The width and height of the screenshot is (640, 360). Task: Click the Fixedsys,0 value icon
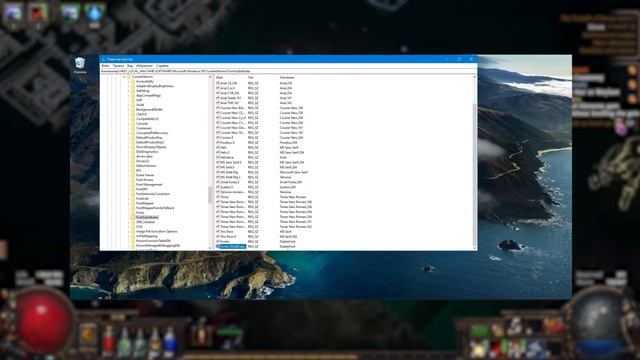(x=218, y=142)
